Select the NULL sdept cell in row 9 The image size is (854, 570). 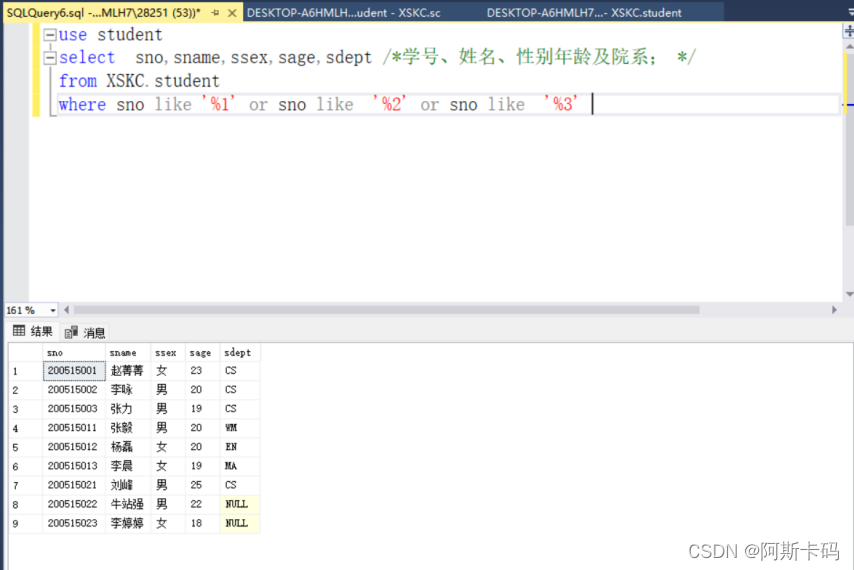click(240, 523)
